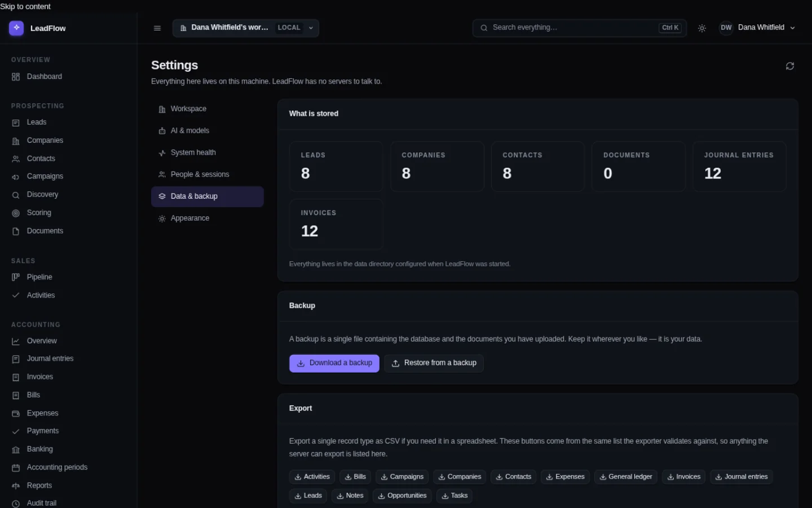This screenshot has width=812, height=508.
Task: Open Payments in sidebar
Action: coord(68,431)
